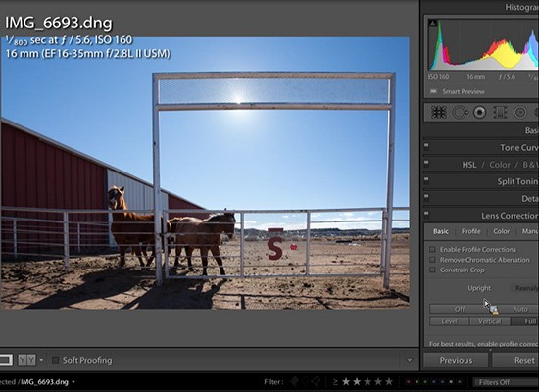Select the Spot Removal tool
Viewport: 539px width, 392px height.
[460, 112]
